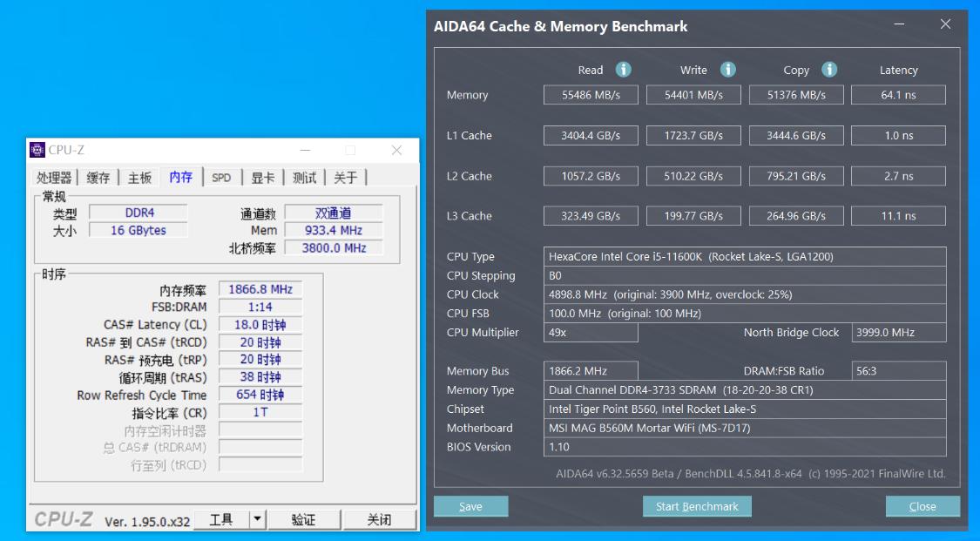Open the 工具 dropdown arrow in CPU-Z
Screen dimensions: 980x541
259,518
